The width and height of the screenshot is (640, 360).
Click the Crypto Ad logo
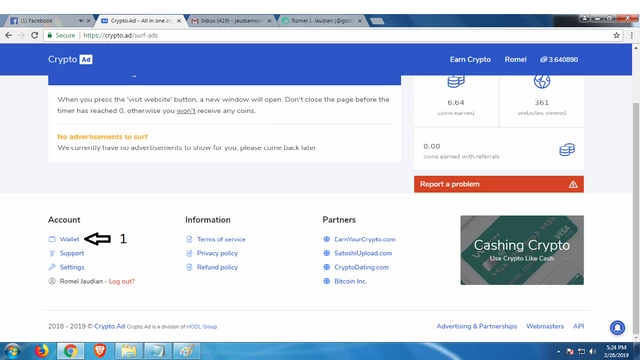[x=70, y=60]
